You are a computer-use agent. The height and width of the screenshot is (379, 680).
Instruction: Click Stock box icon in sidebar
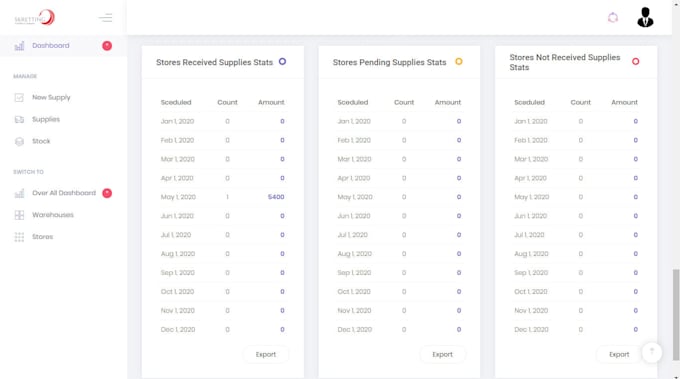pos(19,141)
